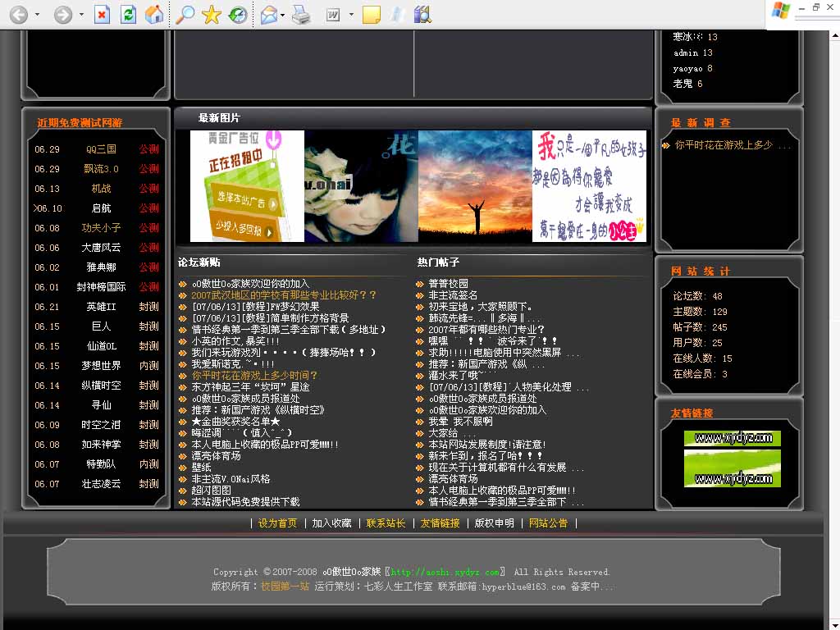Viewport: 840px width, 630px height.
Task: Click 友情链接 in the footer menu
Action: click(440, 523)
